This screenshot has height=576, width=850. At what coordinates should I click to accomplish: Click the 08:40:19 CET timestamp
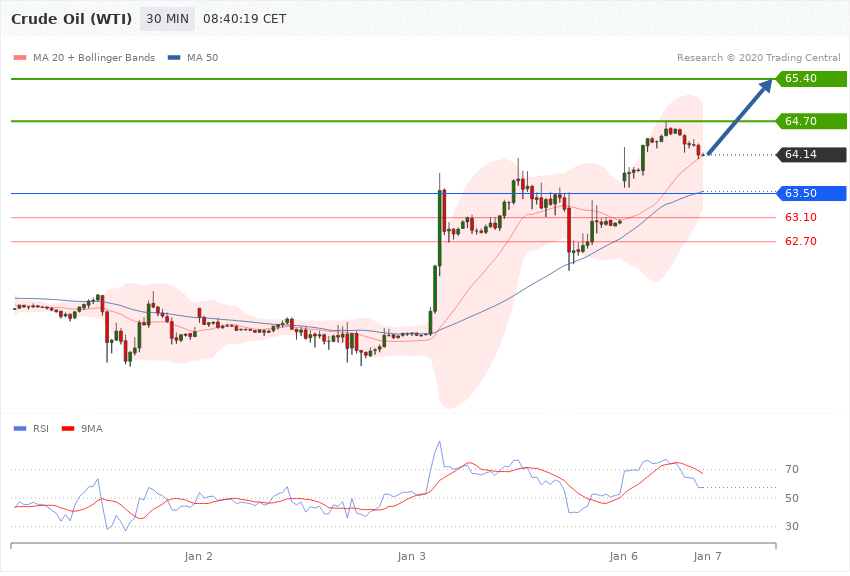(x=244, y=19)
